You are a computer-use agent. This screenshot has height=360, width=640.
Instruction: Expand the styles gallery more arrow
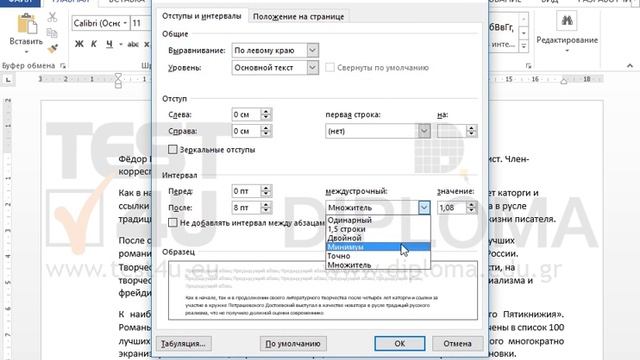523,47
